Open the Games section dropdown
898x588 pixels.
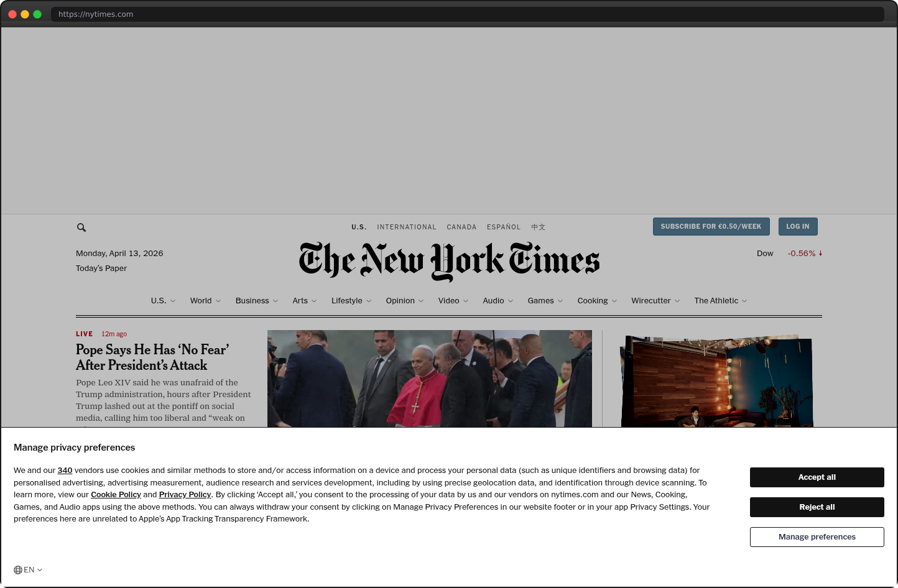545,300
